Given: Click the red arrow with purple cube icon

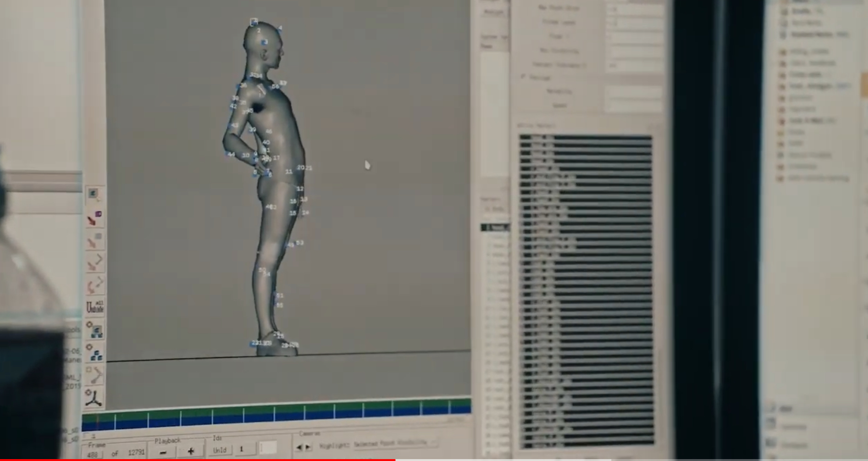Looking at the screenshot, I should 94,218.
